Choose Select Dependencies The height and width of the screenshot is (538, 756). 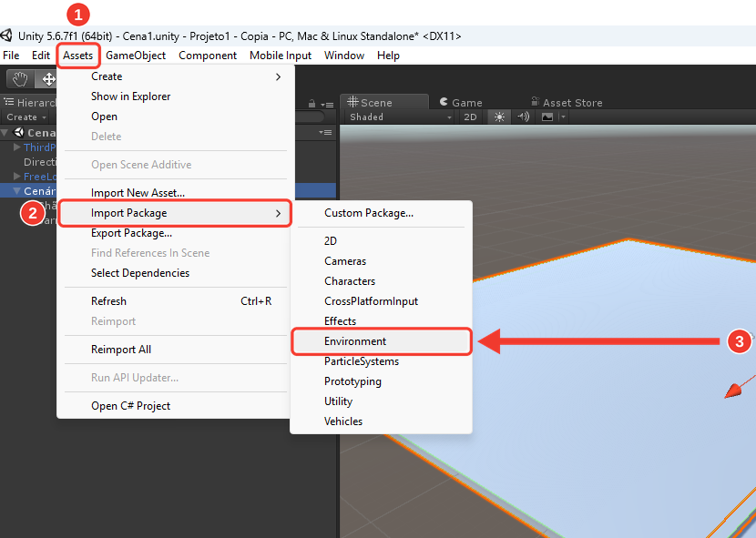pos(176,273)
